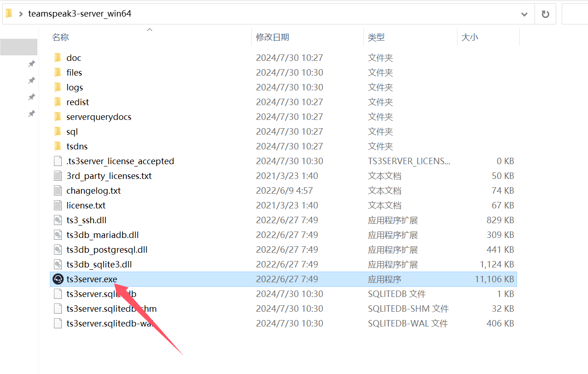Click the 11,106 KB size value
This screenshot has height=374, width=588.
click(494, 279)
